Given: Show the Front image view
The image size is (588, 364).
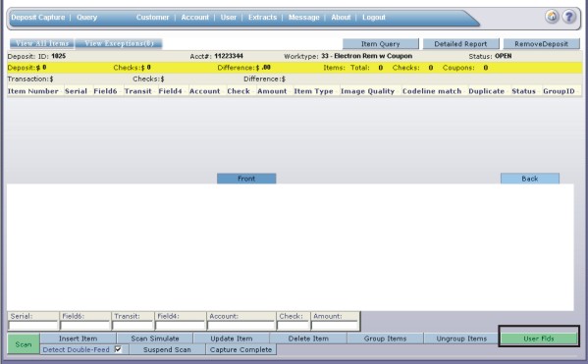Looking at the screenshot, I should (x=246, y=179).
